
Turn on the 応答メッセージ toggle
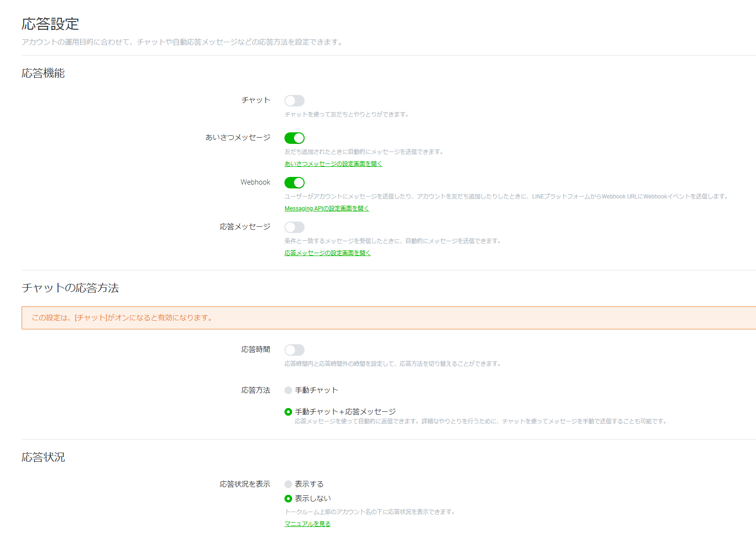(x=295, y=227)
